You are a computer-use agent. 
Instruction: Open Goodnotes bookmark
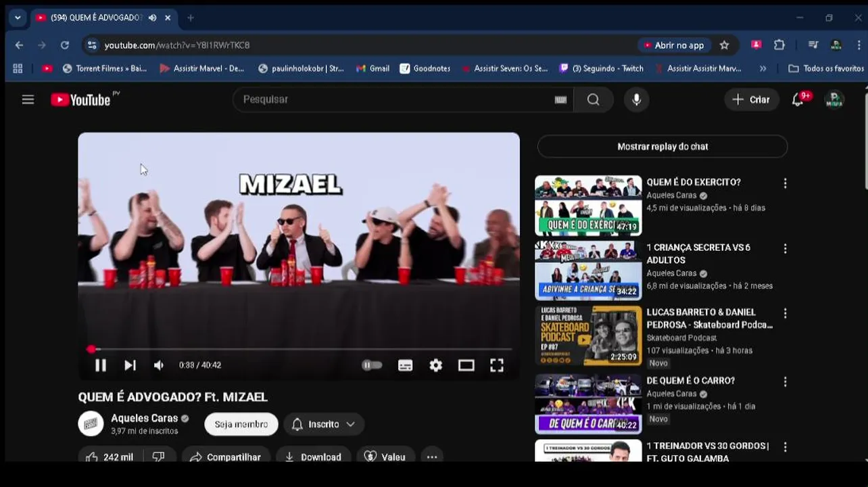(x=425, y=68)
